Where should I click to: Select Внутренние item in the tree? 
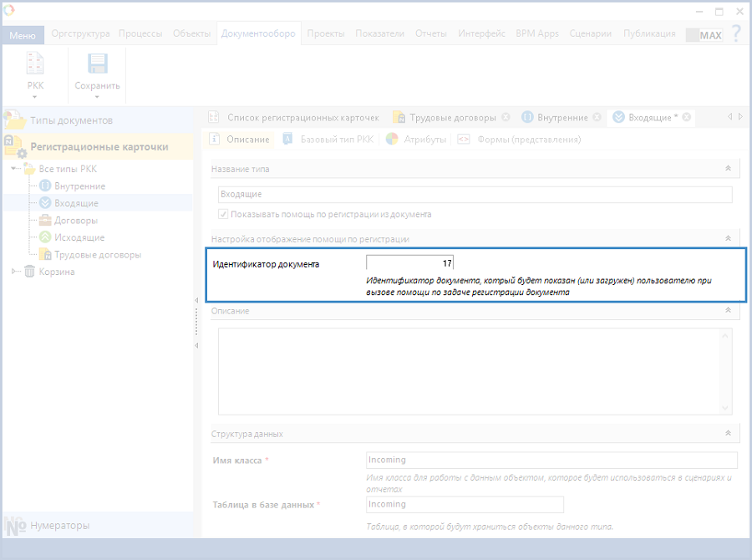click(79, 186)
